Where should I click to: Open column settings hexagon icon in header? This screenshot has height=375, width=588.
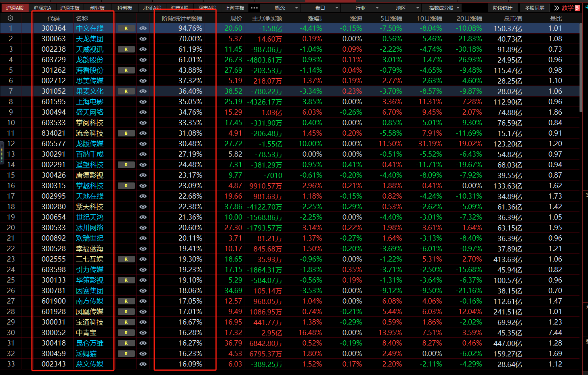point(10,18)
